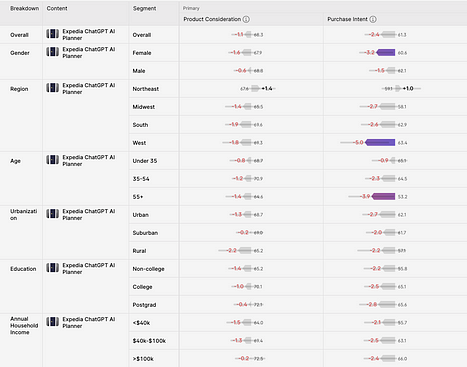The image size is (467, 367).
Task: Click the Purchase Intent column header
Action: [347, 19]
